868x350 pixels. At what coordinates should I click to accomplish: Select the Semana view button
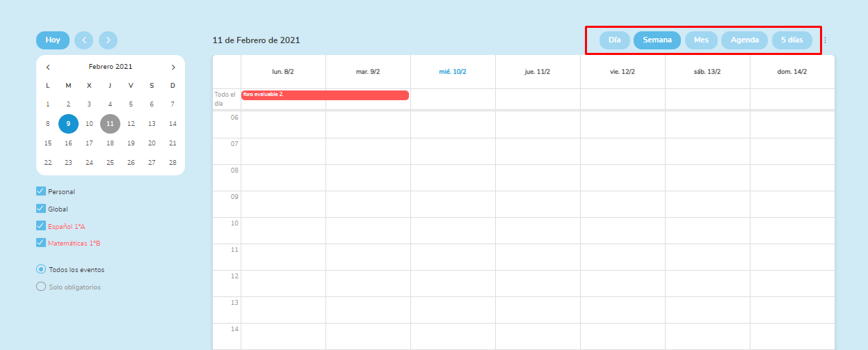coord(657,40)
